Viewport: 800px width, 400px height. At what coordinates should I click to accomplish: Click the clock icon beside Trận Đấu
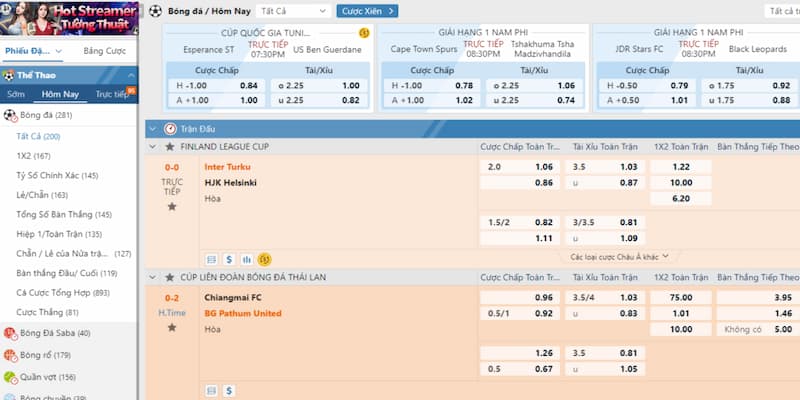170,129
